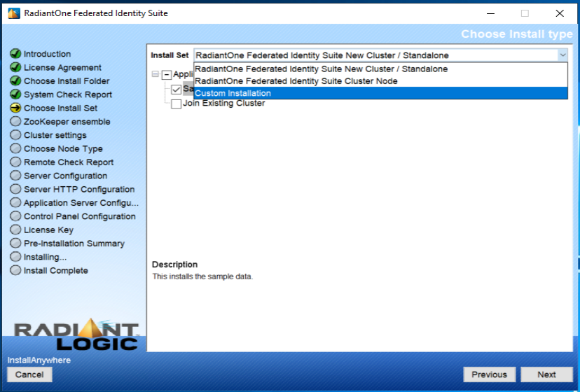
Task: Click the Description heading
Action: [175, 265]
